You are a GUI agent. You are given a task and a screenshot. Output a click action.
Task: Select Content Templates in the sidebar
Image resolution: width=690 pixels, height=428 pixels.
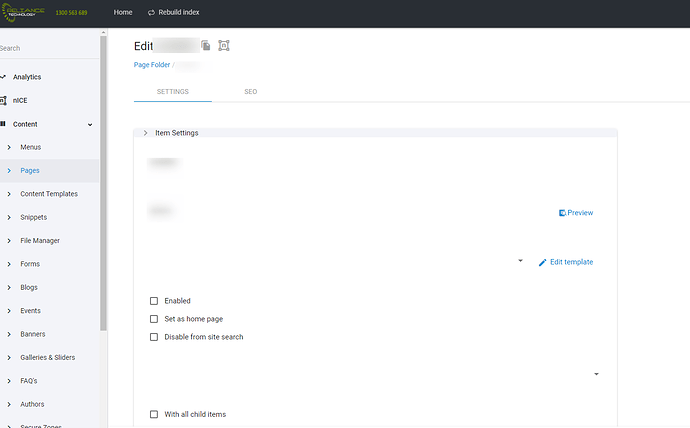click(49, 194)
